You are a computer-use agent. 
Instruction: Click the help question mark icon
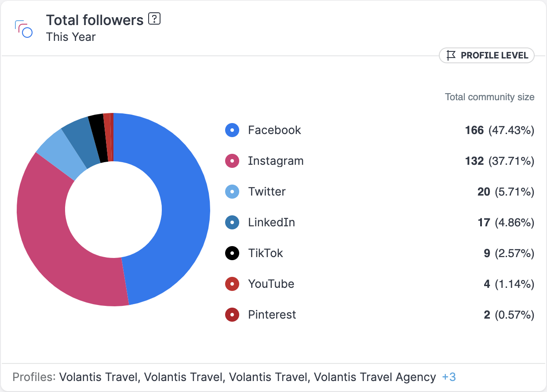coord(154,19)
